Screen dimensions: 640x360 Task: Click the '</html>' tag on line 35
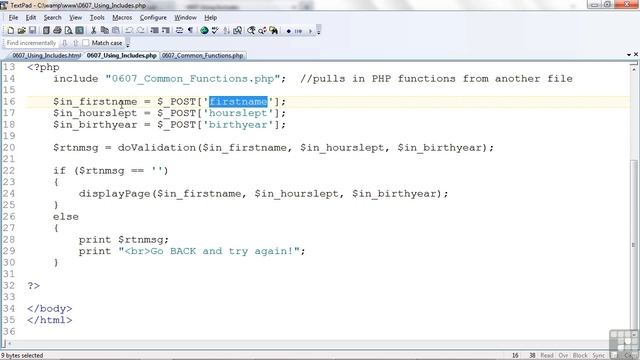pos(50,320)
